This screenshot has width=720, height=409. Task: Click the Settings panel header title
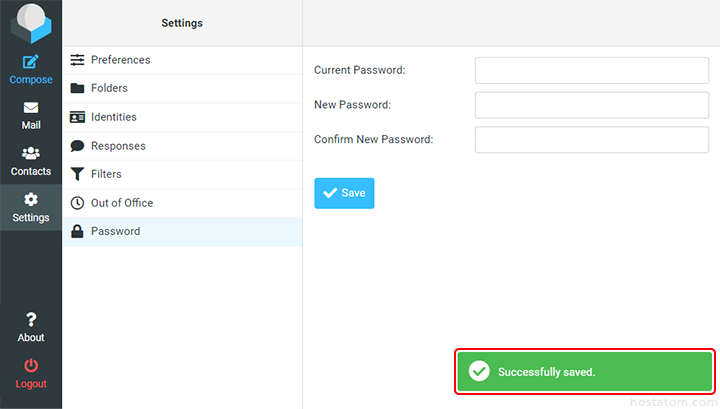tap(182, 23)
